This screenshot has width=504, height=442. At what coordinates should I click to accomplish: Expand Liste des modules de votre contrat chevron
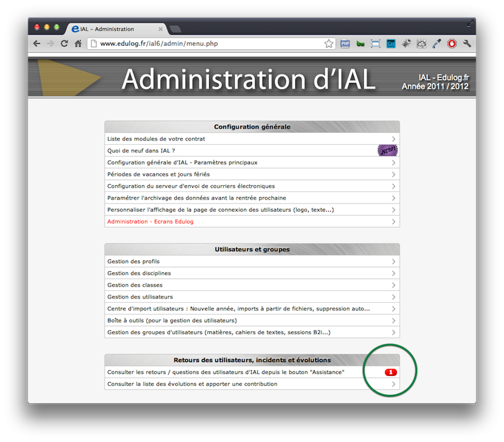point(393,139)
